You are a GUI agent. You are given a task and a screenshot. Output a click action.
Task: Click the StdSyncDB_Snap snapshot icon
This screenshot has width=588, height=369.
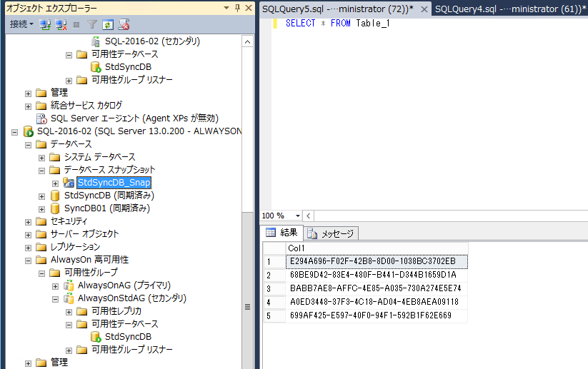pyautogui.click(x=69, y=183)
